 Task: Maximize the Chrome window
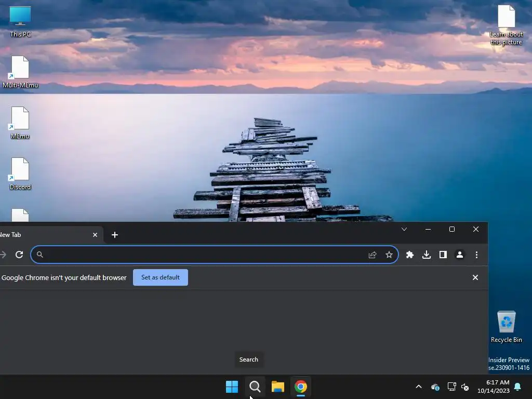[x=452, y=229]
